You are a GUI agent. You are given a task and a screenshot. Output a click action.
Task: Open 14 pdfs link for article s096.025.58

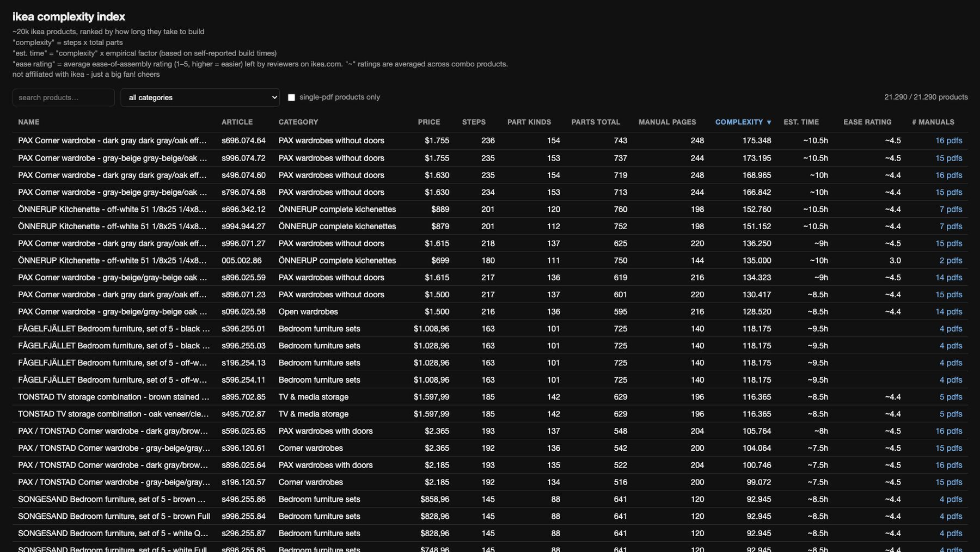click(x=948, y=311)
